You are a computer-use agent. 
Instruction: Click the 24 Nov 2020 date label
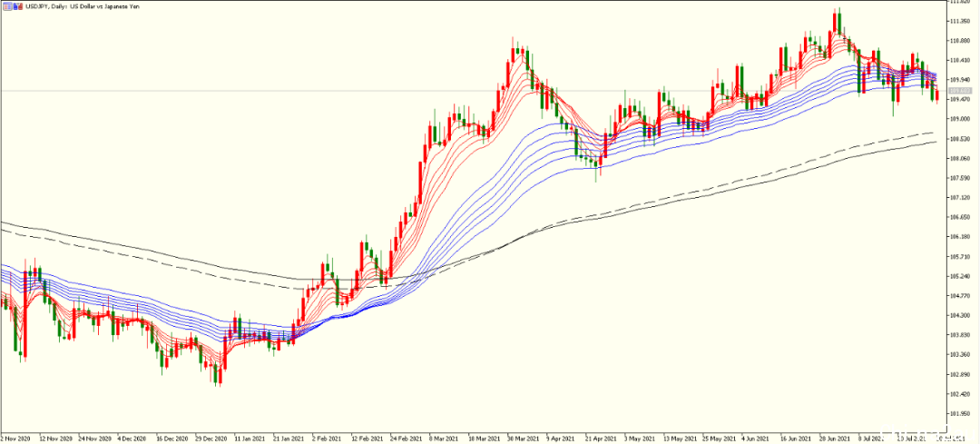point(94,438)
